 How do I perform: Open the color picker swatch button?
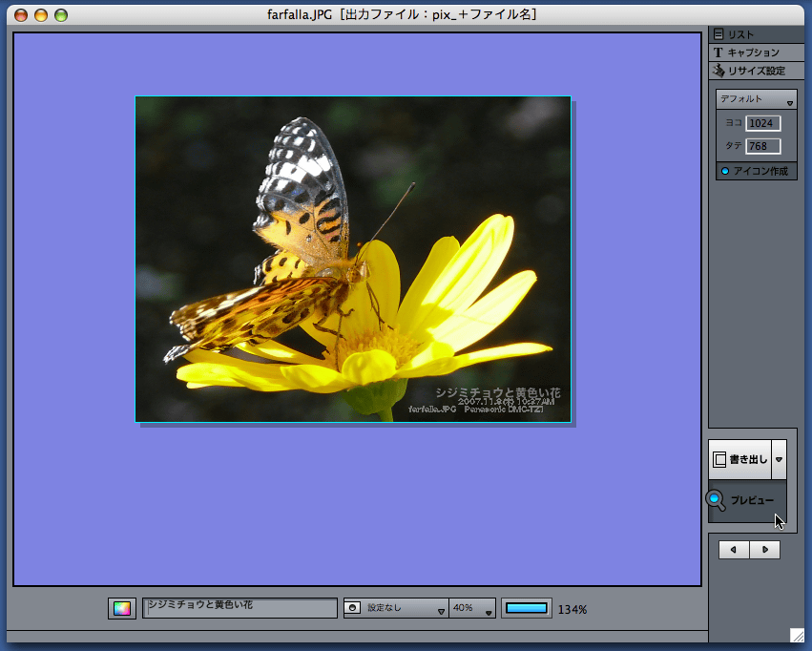(122, 609)
